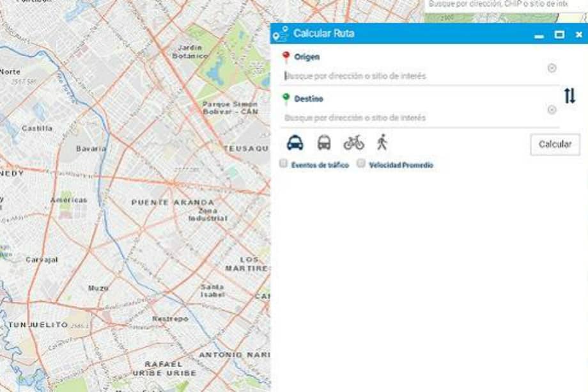Screen dimensions: 588x392
Task: Clear the Origen field with x icon
Action: coord(552,68)
